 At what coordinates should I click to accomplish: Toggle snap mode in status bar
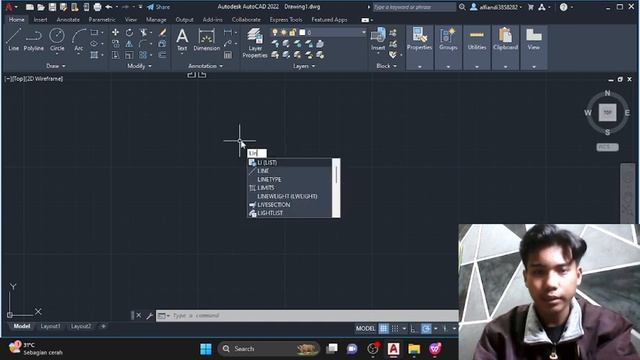(x=395, y=328)
